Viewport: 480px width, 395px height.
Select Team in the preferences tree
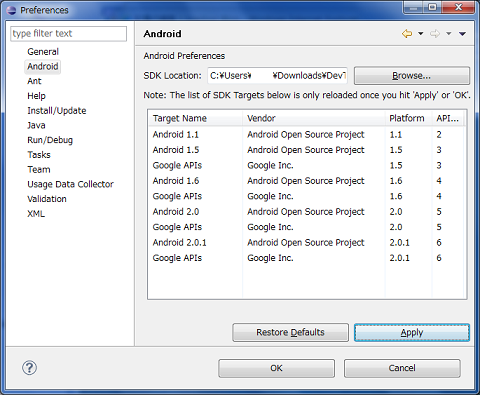pos(39,169)
